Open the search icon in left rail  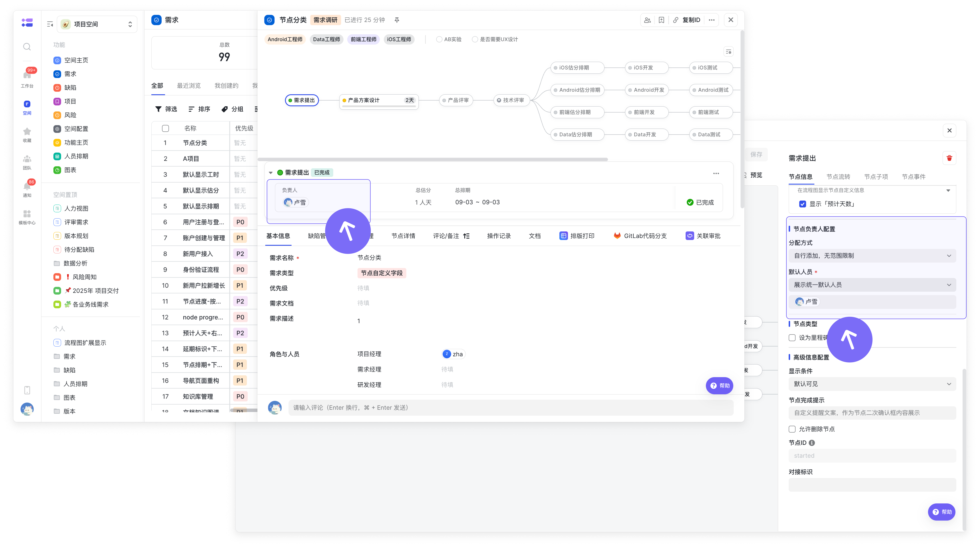[27, 47]
